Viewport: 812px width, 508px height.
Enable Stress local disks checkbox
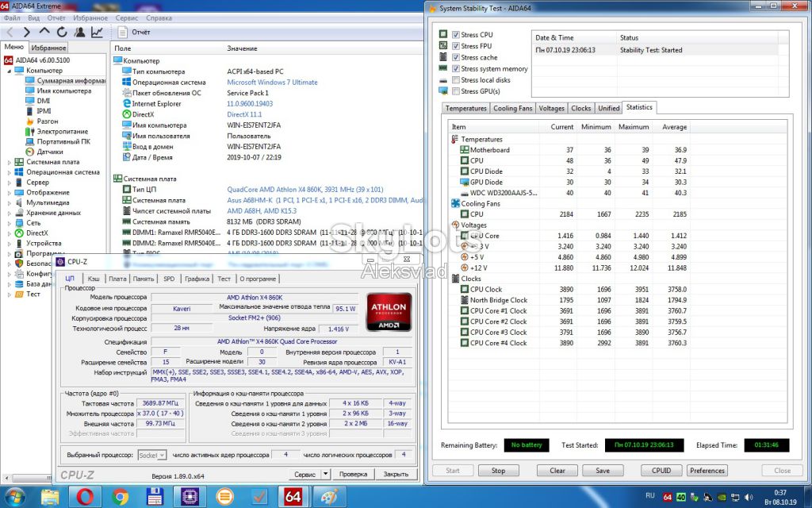point(456,80)
